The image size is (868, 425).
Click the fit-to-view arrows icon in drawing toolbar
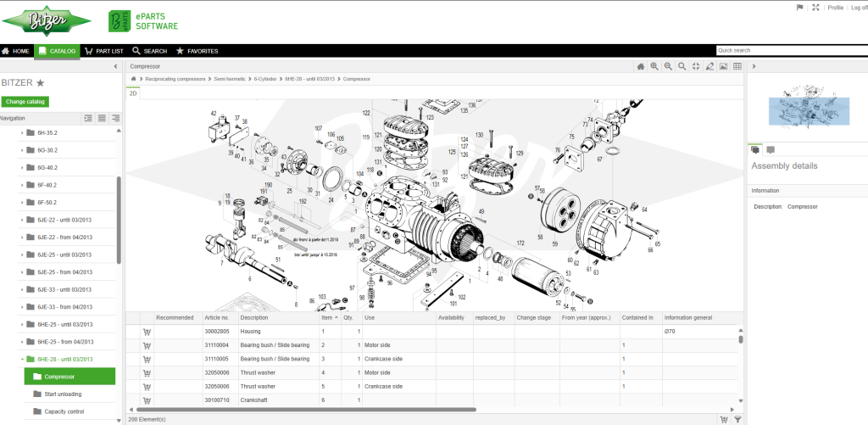click(695, 66)
